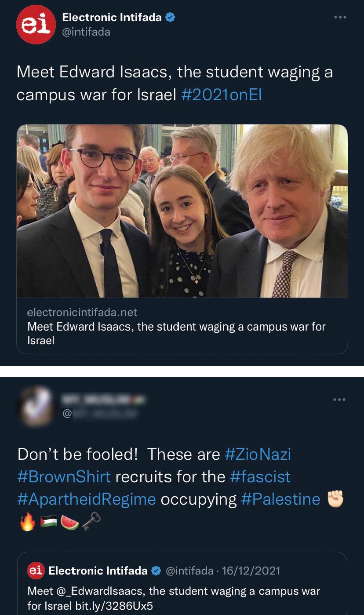Click the small ei avatar in the quoted tweet
Viewport: 364px width, 615px height.
click(35, 571)
